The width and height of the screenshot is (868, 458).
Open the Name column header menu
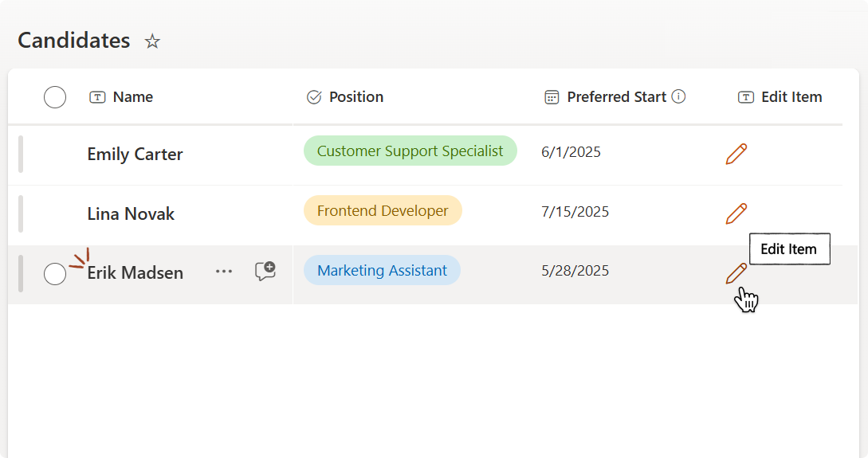(132, 97)
